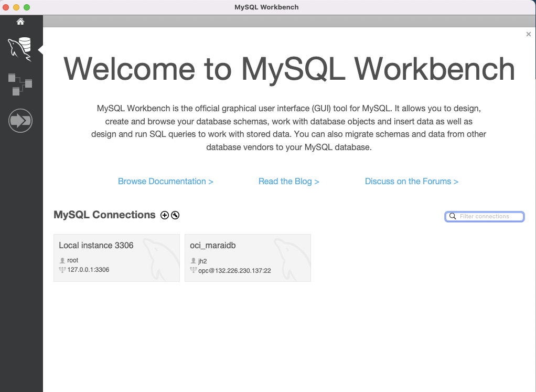Image resolution: width=536 pixels, height=392 pixels.
Task: Click the jh2 user text
Action: [x=202, y=261]
